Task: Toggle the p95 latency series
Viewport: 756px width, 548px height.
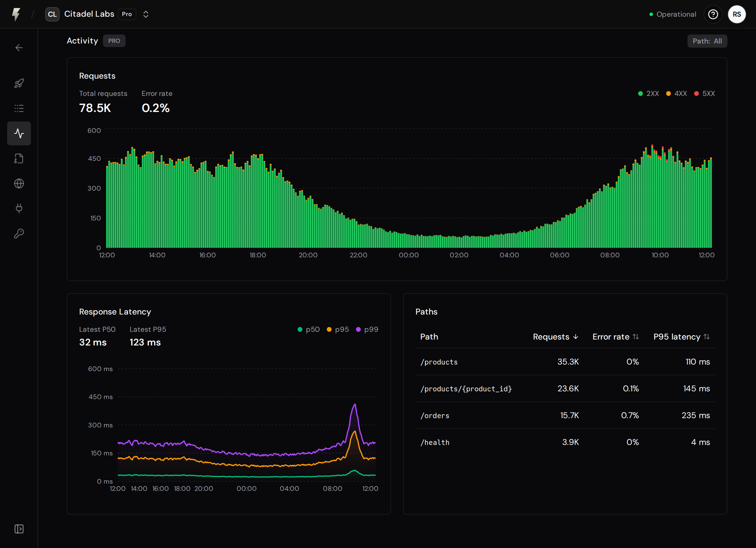Action: [x=338, y=329]
